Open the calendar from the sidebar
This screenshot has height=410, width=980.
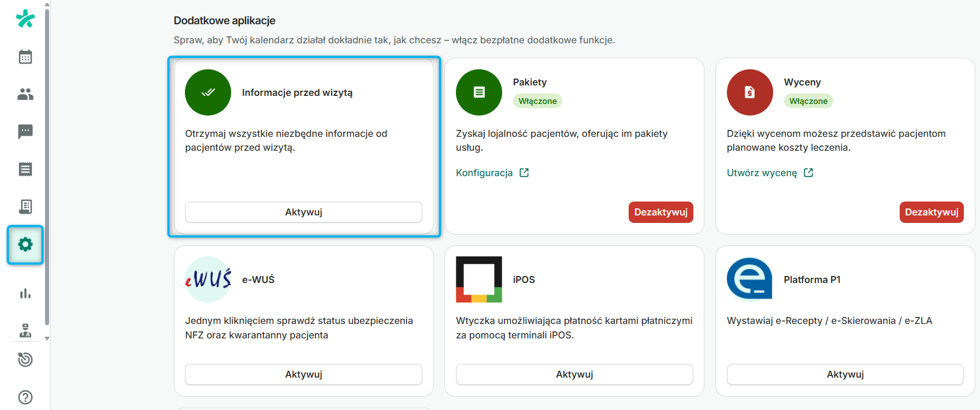click(25, 57)
